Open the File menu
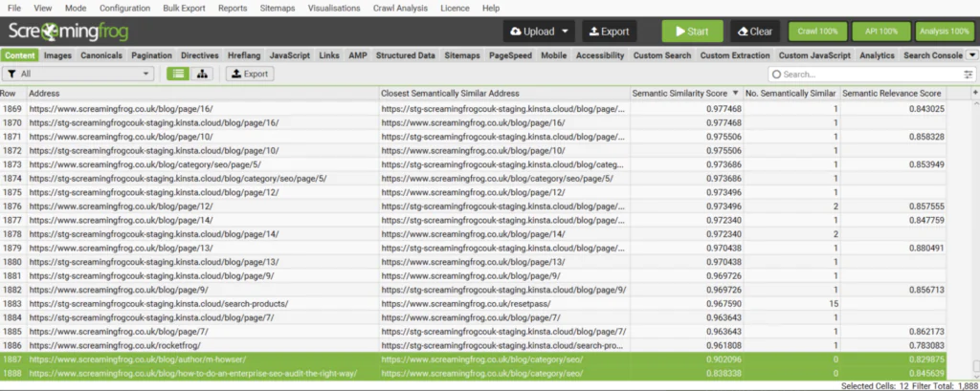980x391 pixels. 13,8
